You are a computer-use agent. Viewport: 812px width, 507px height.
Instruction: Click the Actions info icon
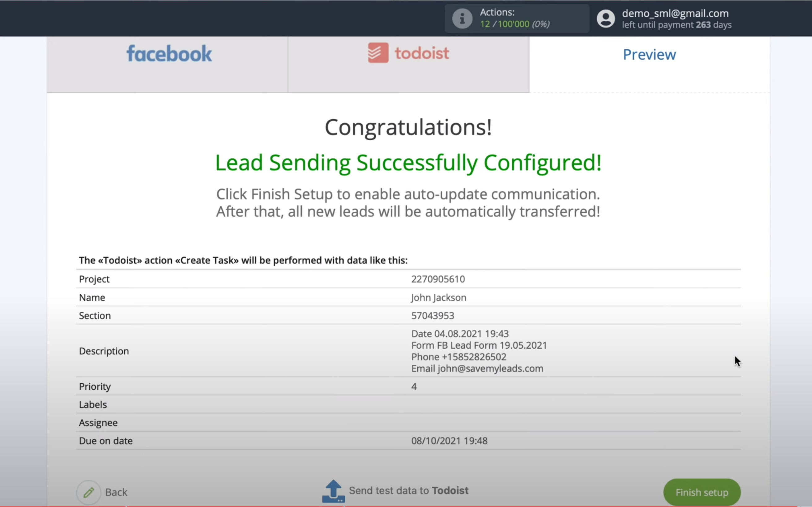coord(461,18)
